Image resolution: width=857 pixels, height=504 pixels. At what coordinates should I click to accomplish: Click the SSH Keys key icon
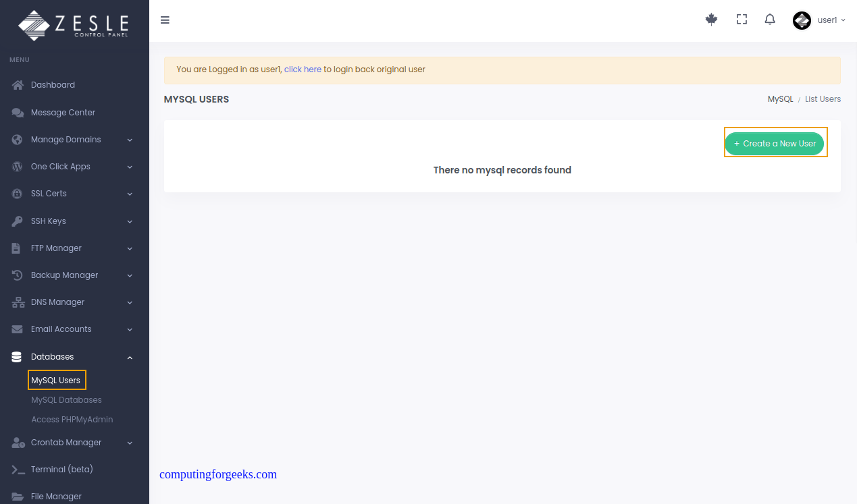[x=18, y=221]
